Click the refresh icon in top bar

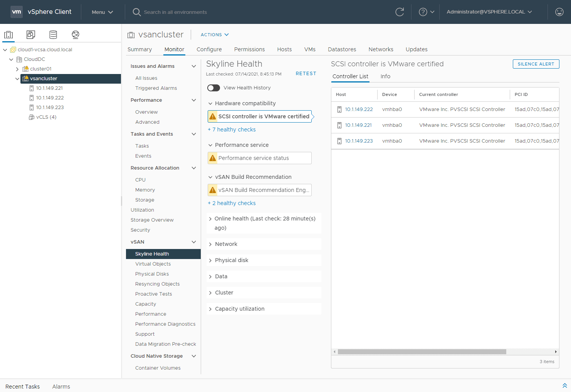400,12
